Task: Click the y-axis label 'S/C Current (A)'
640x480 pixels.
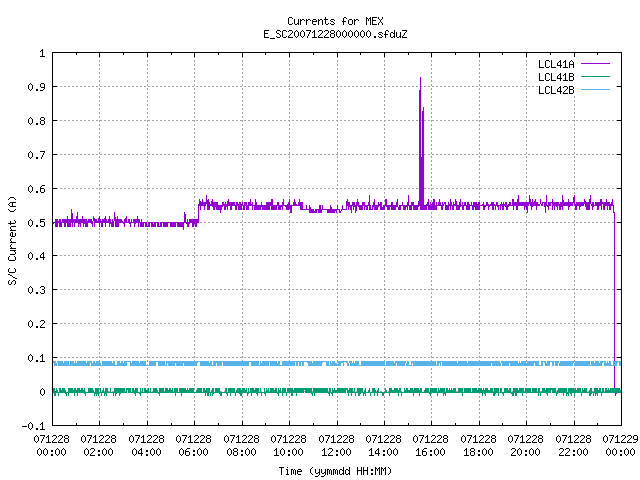Action: [12, 241]
